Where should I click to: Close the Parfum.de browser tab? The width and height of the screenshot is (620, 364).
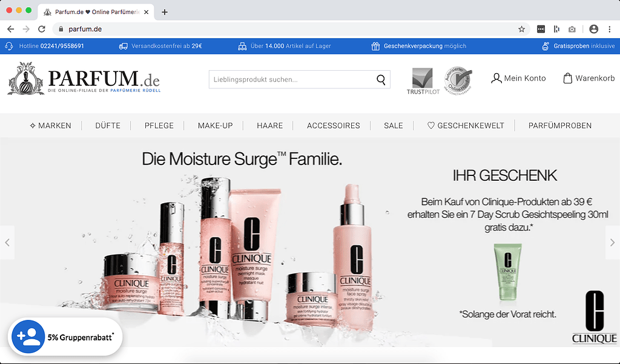coord(147,12)
